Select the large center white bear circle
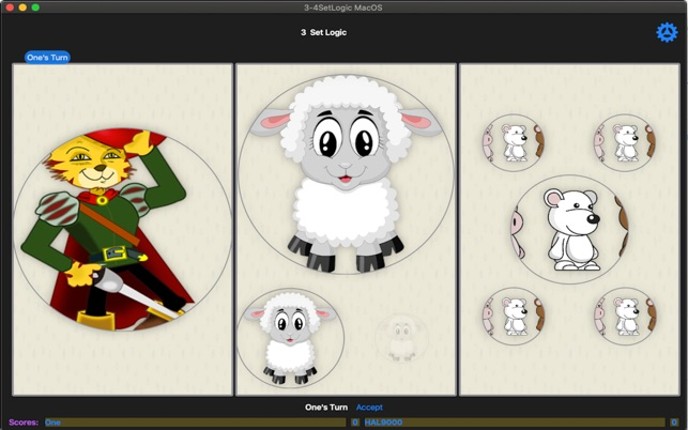The image size is (688, 430). click(570, 229)
